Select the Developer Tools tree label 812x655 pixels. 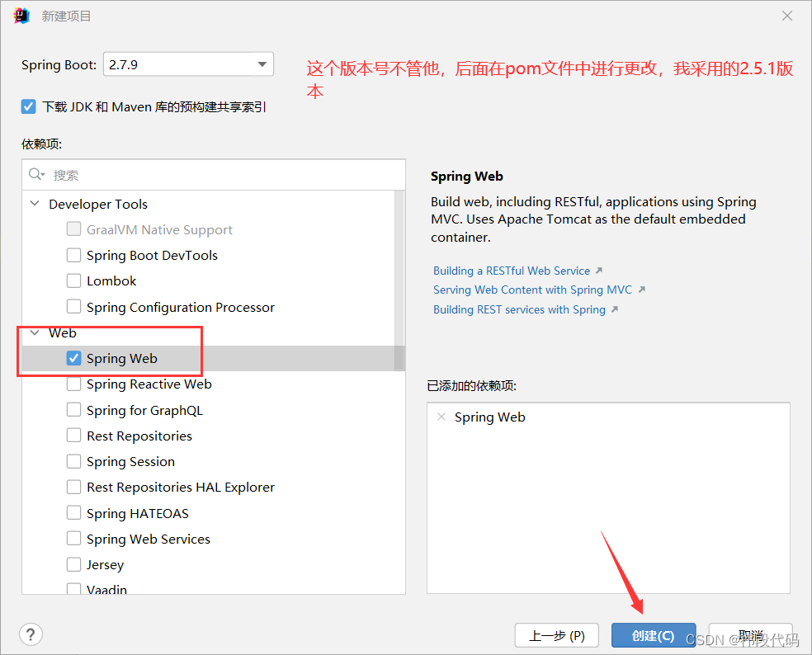click(x=98, y=204)
